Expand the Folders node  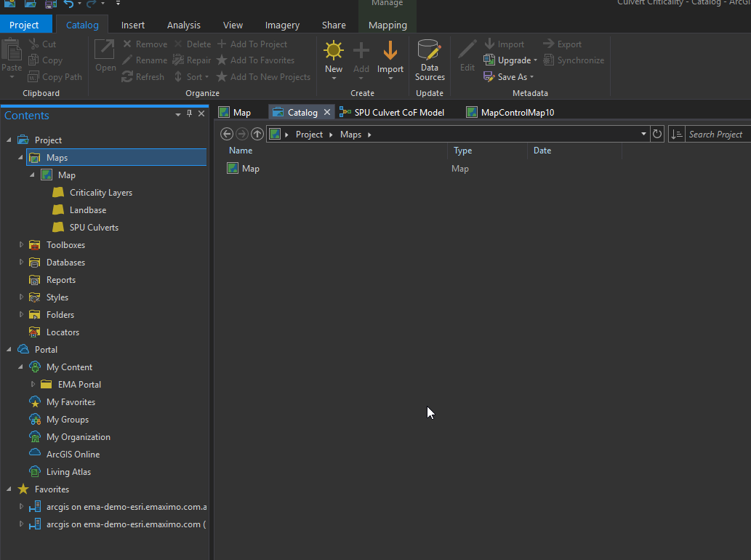[x=21, y=315]
